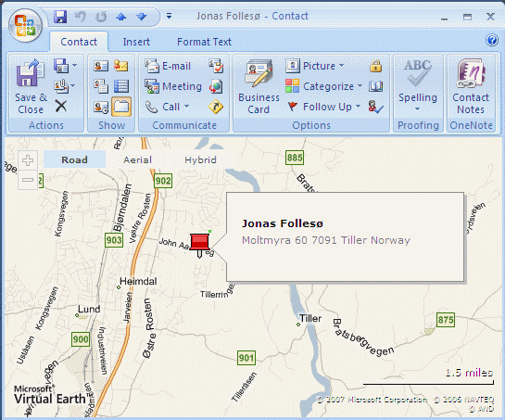This screenshot has width=505, height=420.
Task: Zoom out the map with minus button
Action: [x=28, y=180]
